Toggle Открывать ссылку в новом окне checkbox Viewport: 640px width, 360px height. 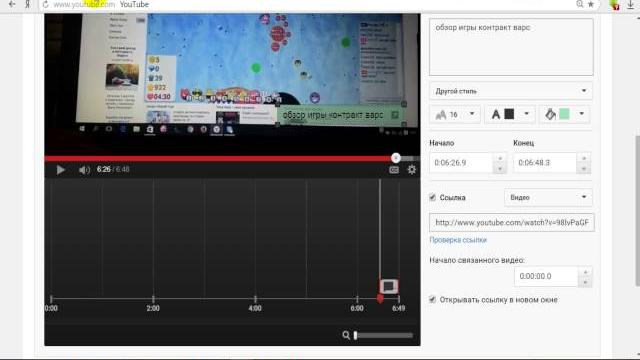click(433, 300)
